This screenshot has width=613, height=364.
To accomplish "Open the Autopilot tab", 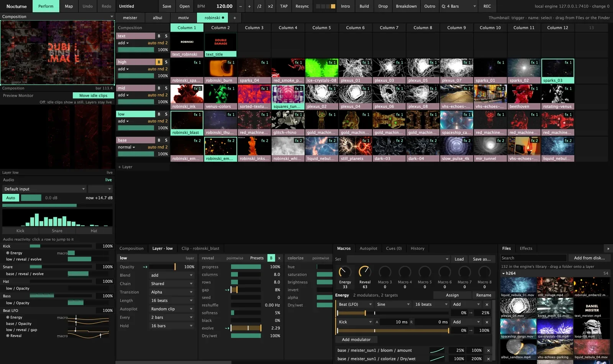I will point(368,248).
